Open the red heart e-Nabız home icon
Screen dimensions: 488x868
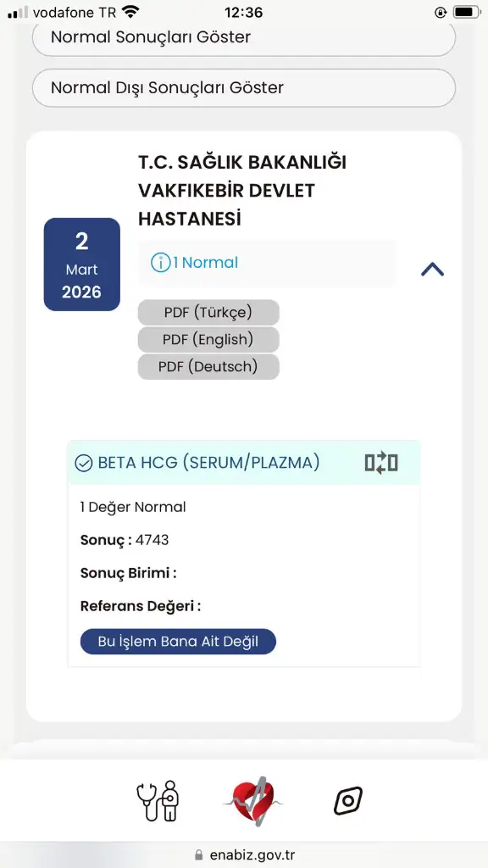point(252,801)
